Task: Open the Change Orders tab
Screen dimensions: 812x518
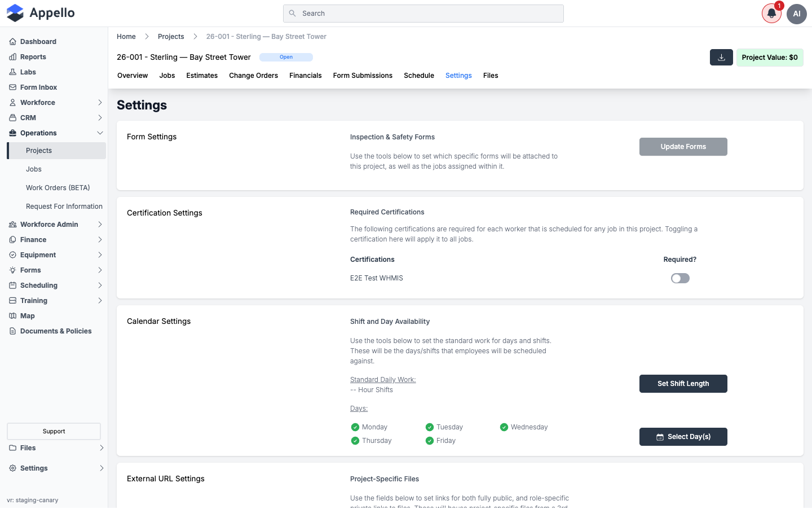Action: (x=253, y=76)
